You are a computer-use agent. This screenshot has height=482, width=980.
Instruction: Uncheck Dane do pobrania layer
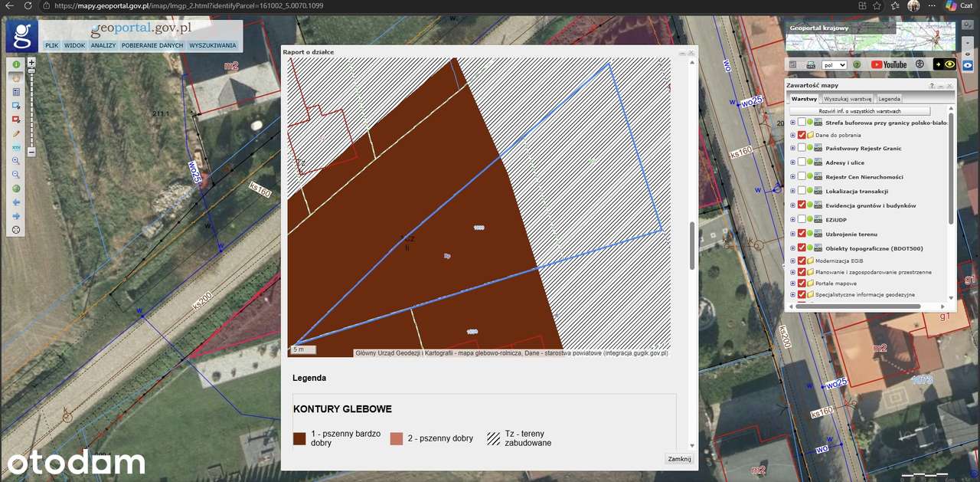tap(802, 135)
